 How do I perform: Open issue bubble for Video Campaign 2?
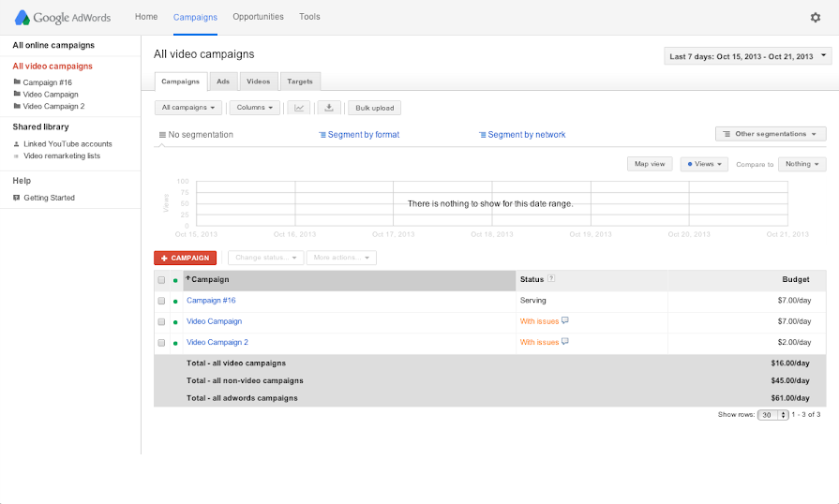[564, 342]
